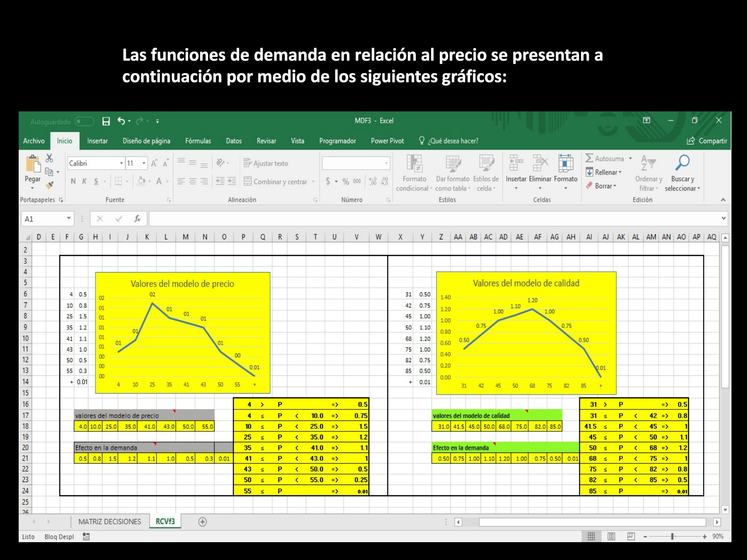Viewport: 747px width, 560px height.
Task: Open the Fórmulas ribbon tab
Action: pyautogui.click(x=198, y=141)
